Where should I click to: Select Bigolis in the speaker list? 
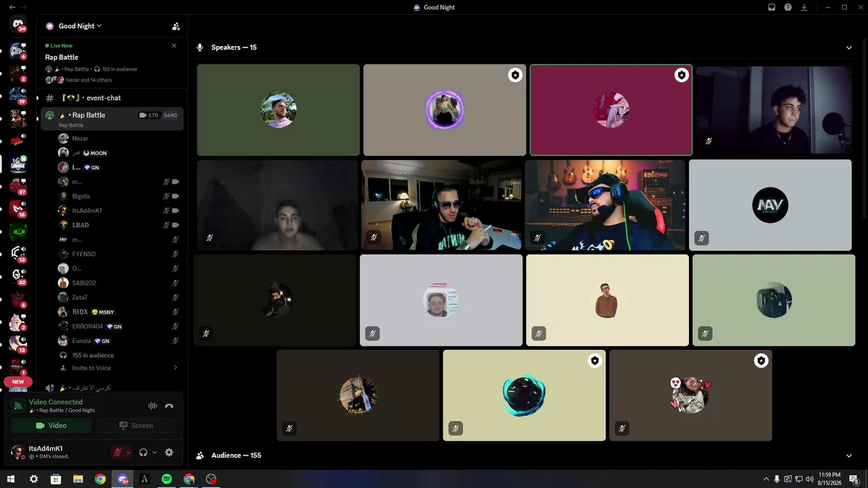point(119,196)
